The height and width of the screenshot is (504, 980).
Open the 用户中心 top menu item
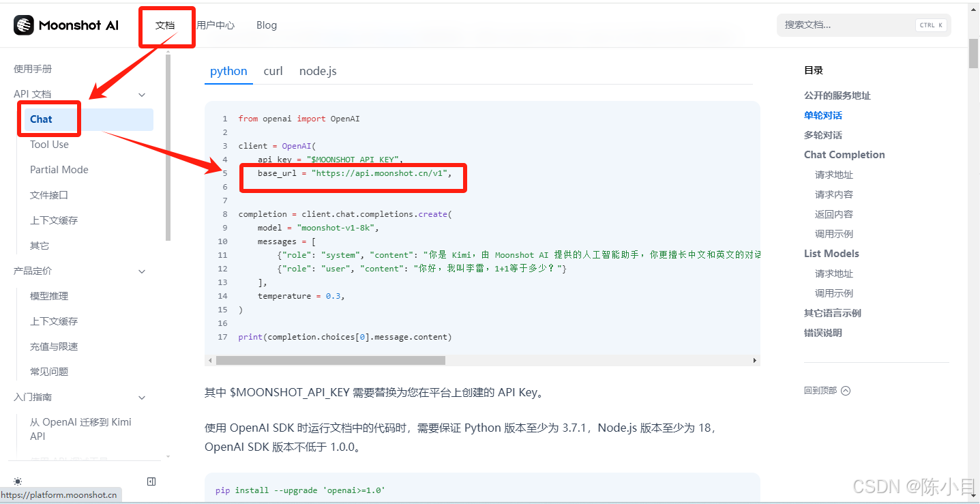(216, 25)
